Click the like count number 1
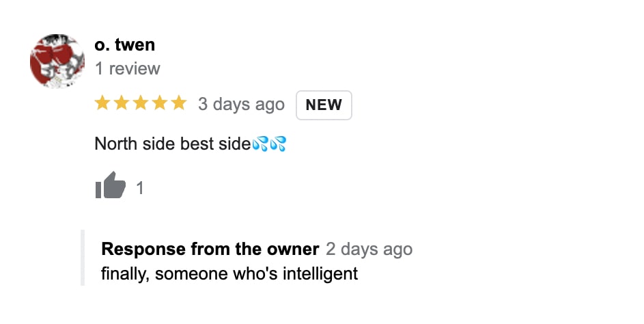This screenshot has height=324, width=644. pos(140,188)
